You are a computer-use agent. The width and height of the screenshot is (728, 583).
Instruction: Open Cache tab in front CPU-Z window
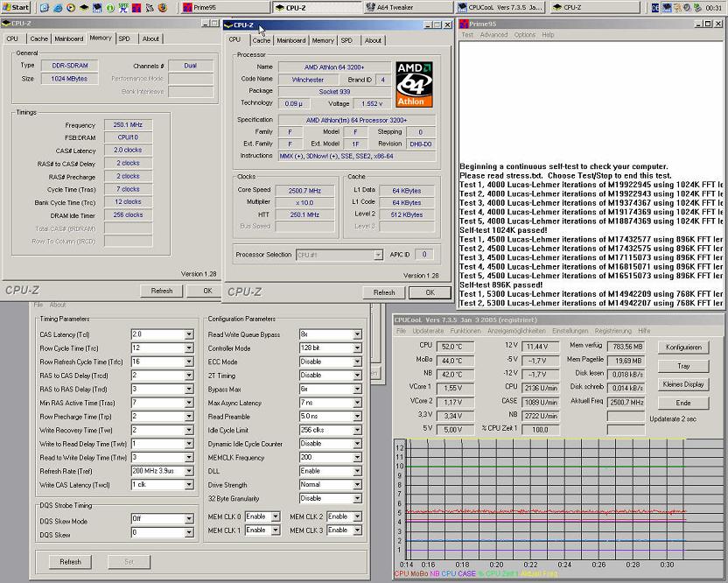click(x=261, y=41)
